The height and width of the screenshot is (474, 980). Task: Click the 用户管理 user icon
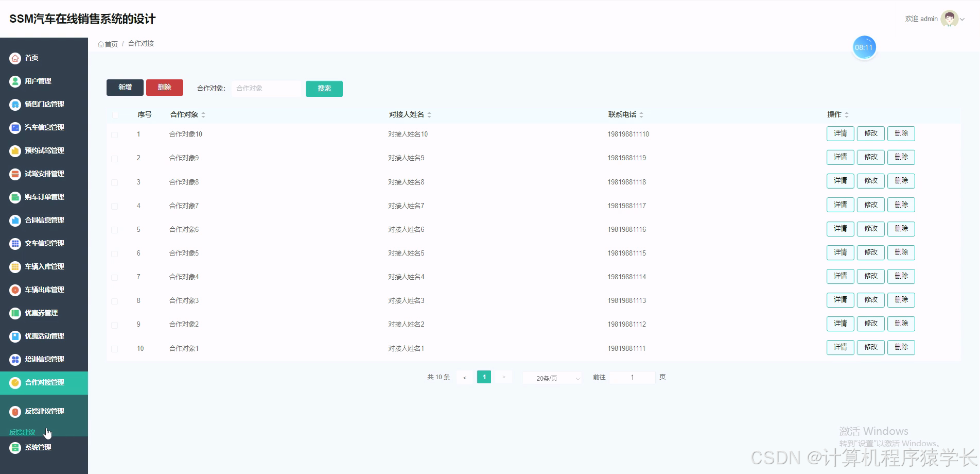(x=15, y=81)
